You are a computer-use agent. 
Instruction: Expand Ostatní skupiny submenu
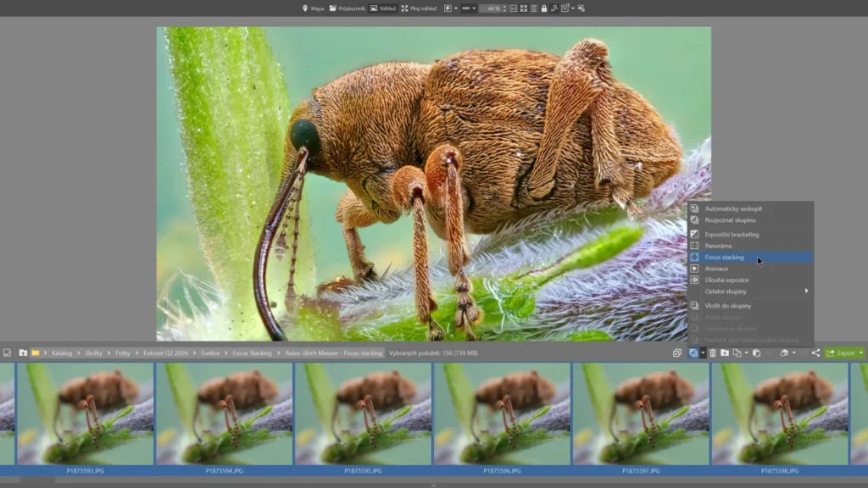(x=751, y=291)
